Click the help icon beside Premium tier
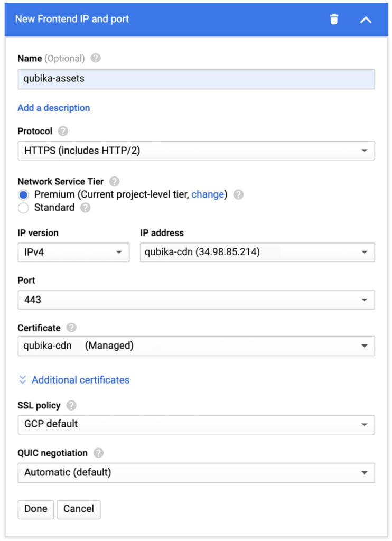 pyautogui.click(x=237, y=194)
